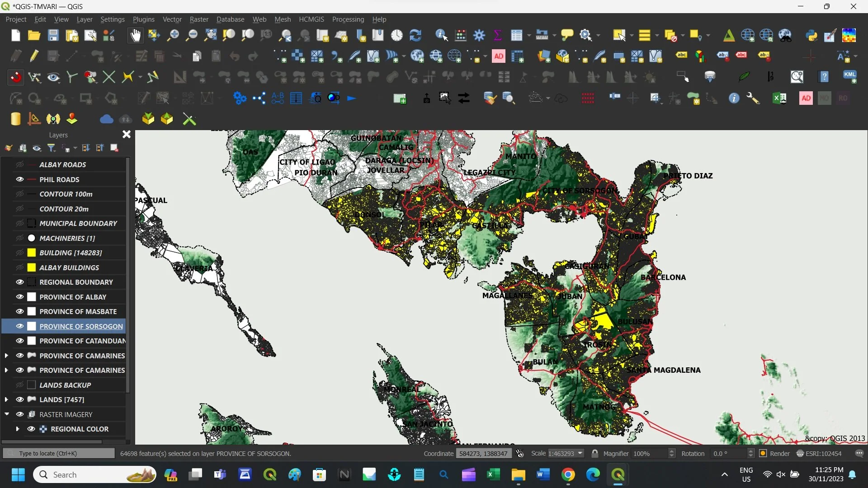
Task: Toggle the Render checkbox in status bar
Action: tap(763, 453)
